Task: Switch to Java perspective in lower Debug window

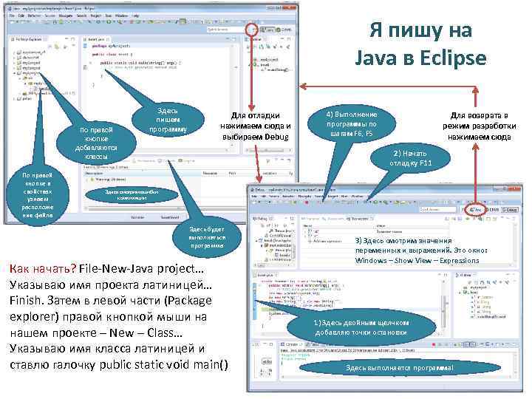Action: click(477, 210)
